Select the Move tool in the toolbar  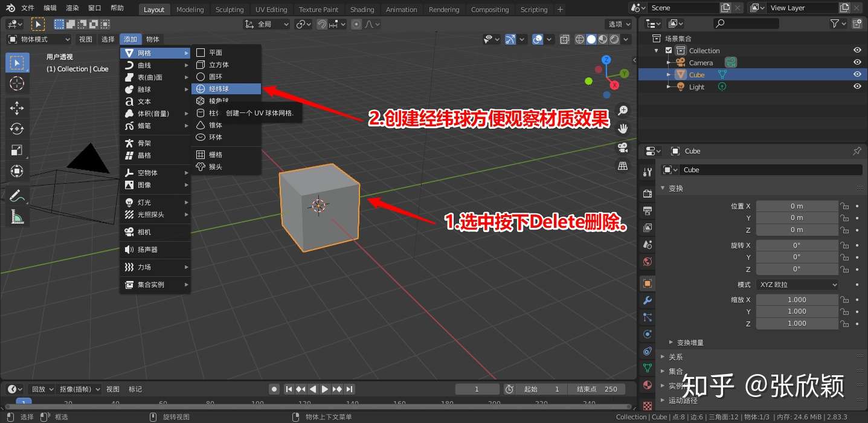(x=17, y=107)
